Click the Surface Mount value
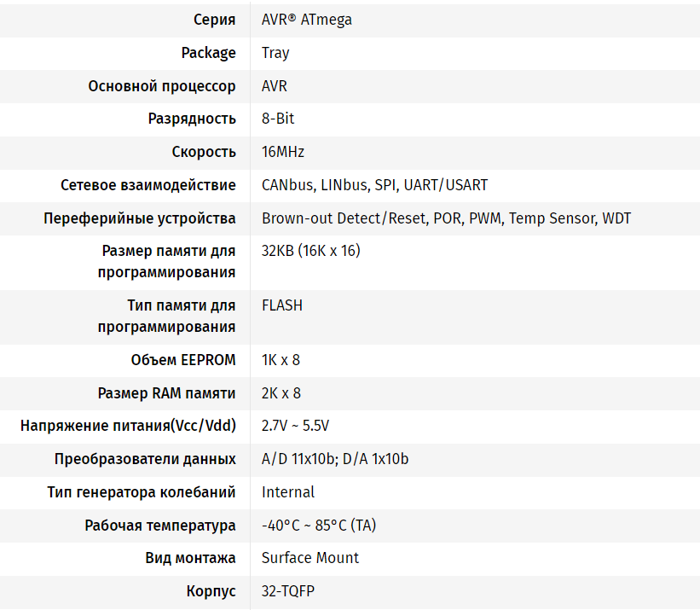 coord(310,558)
